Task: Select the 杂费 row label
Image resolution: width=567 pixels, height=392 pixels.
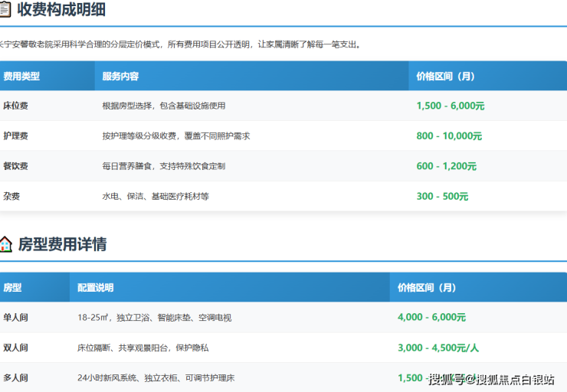Action: [x=11, y=196]
